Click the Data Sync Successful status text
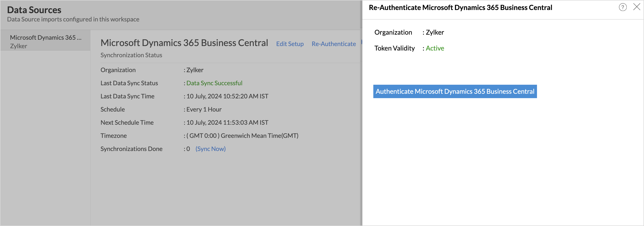644x226 pixels. 214,83
